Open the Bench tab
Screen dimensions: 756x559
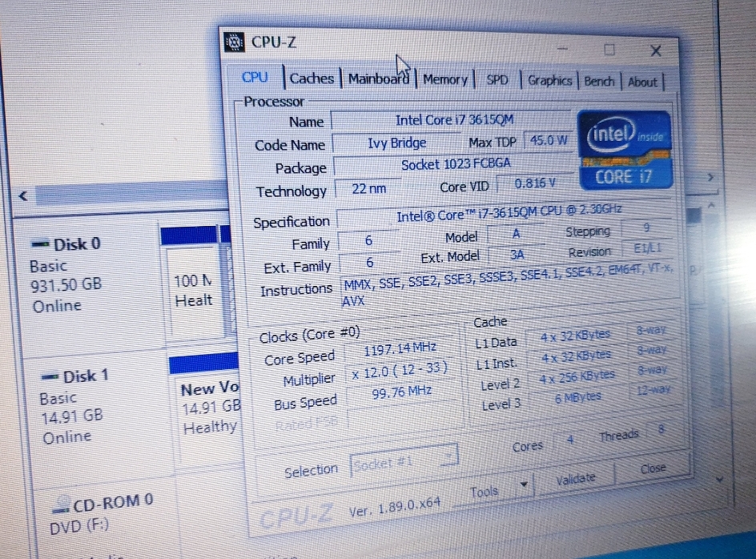(599, 82)
